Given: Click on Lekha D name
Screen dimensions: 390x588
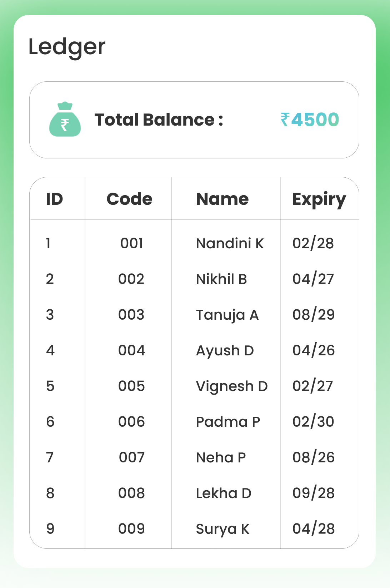Looking at the screenshot, I should click(x=224, y=493).
